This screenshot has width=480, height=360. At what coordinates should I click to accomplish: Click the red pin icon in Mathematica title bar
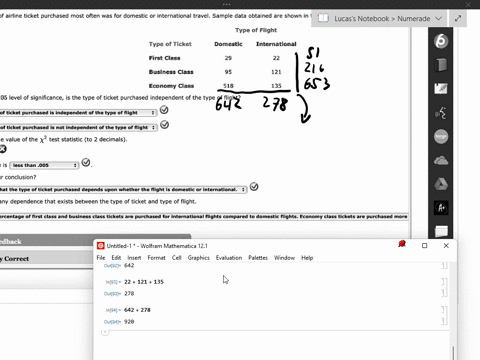[402, 244]
